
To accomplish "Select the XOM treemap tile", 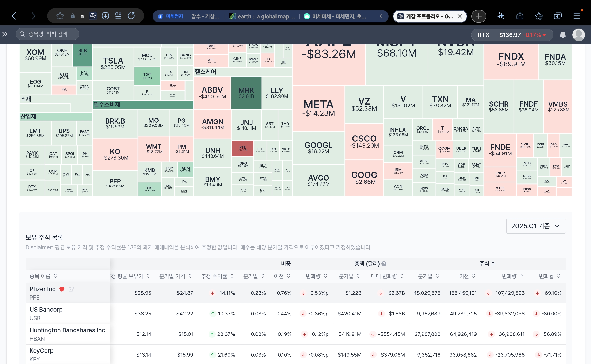I will click(x=35, y=58).
